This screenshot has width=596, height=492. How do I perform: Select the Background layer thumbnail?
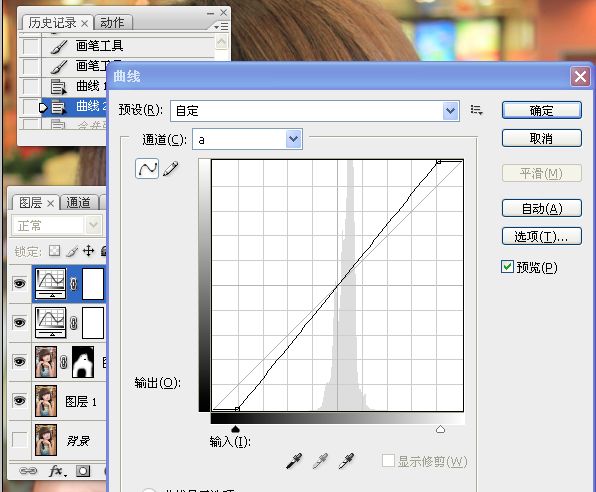(x=46, y=440)
